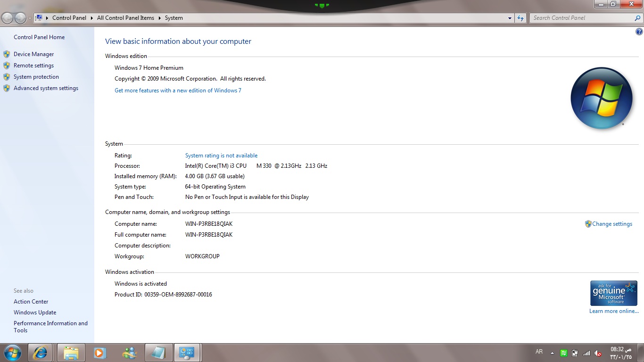Select the WORKGROUP value
The height and width of the screenshot is (362, 644).
[x=202, y=256]
